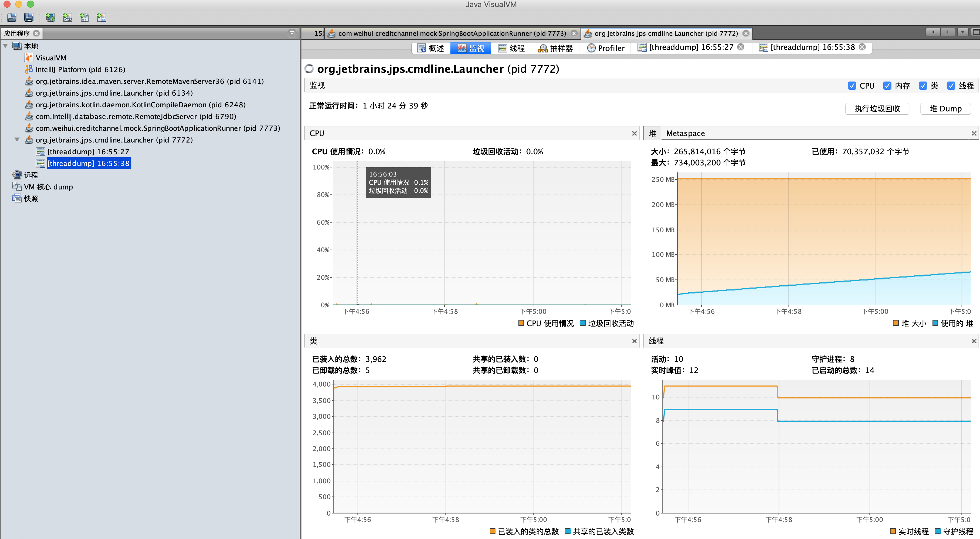Select the 抽样器 sampler tab
This screenshot has width=980, height=539.
[555, 48]
